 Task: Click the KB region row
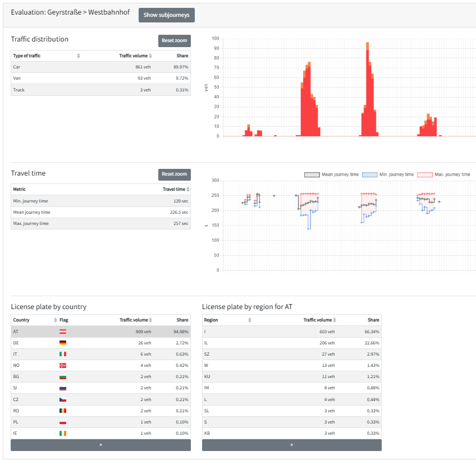tap(292, 433)
